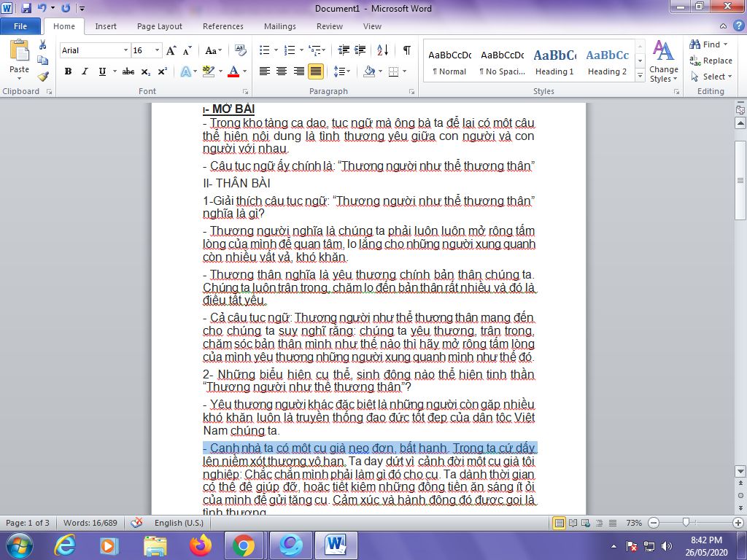
Task: Toggle Italic formatting
Action: click(x=85, y=71)
